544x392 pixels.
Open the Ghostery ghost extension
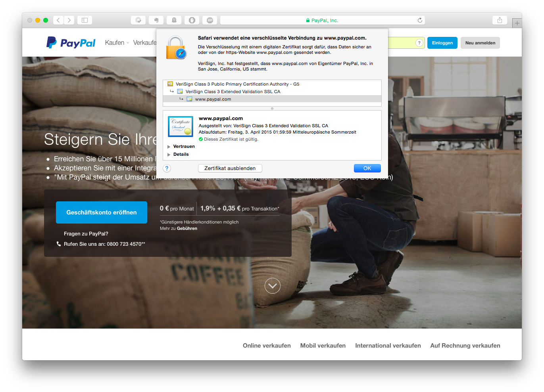pos(174,20)
